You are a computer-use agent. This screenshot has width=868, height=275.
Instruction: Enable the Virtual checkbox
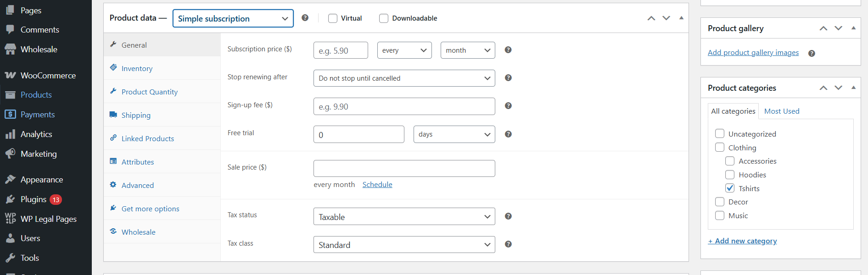(x=333, y=18)
